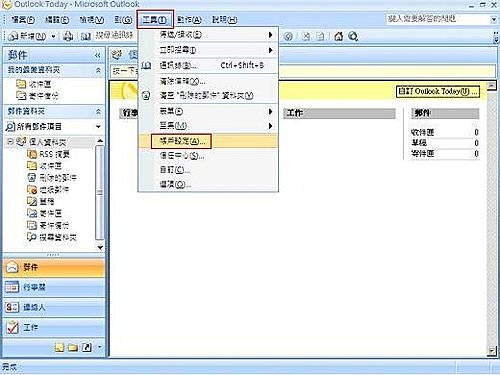
Task: Choose 自訂(C)... in the Tools menu
Action: click(x=208, y=170)
